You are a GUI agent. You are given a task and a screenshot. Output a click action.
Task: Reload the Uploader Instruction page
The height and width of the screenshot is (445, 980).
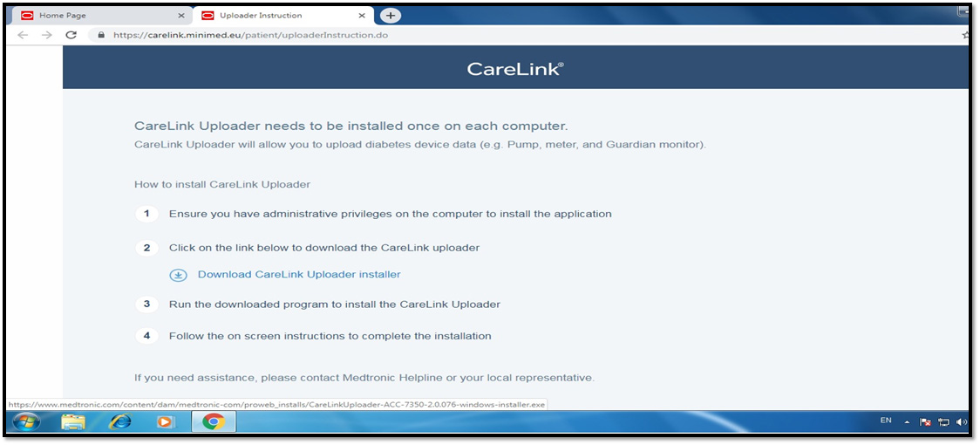pyautogui.click(x=71, y=35)
